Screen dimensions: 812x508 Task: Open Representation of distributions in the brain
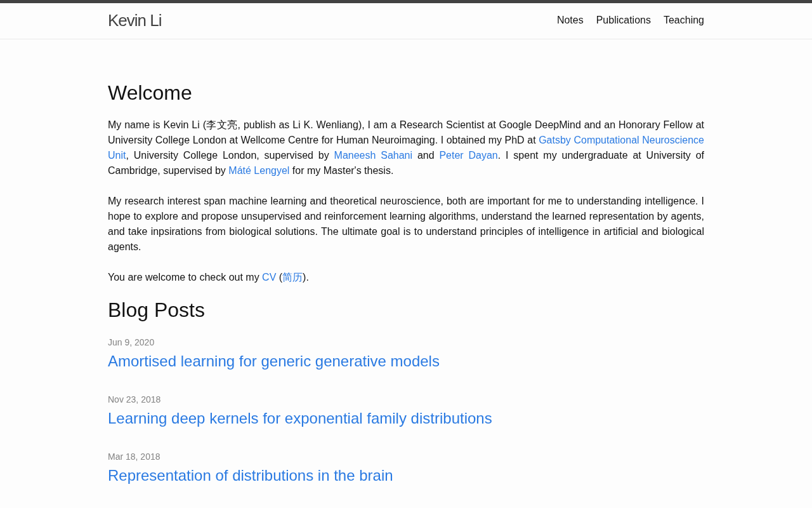click(x=250, y=476)
